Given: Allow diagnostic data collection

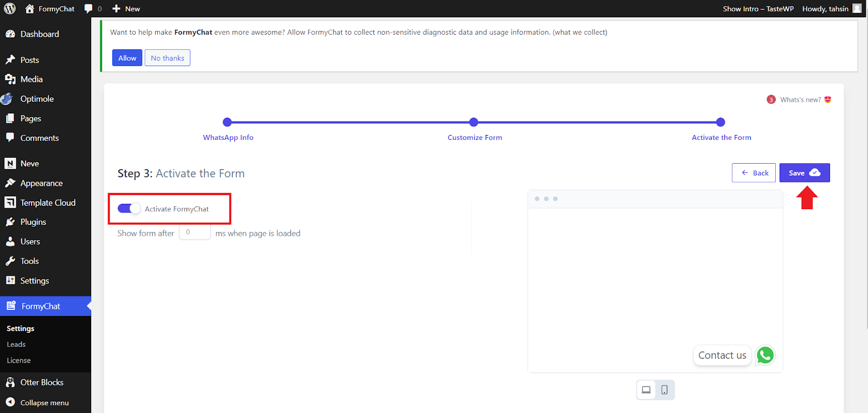Looking at the screenshot, I should (x=127, y=58).
